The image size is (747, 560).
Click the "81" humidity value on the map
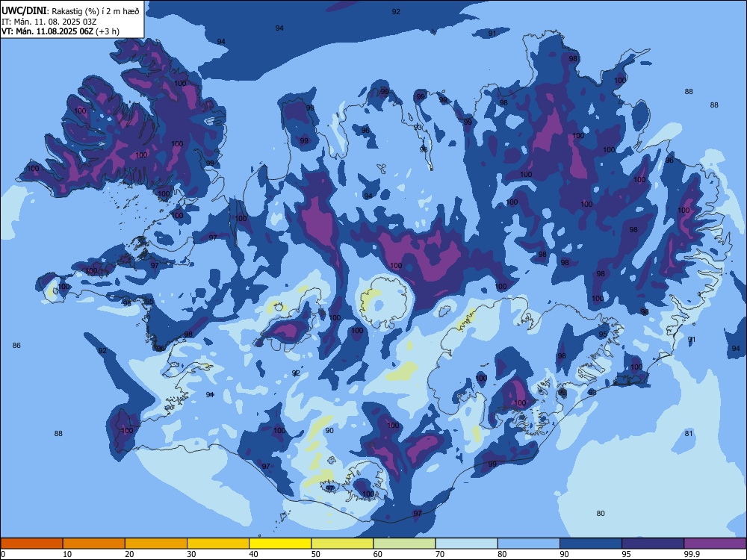coord(689,433)
